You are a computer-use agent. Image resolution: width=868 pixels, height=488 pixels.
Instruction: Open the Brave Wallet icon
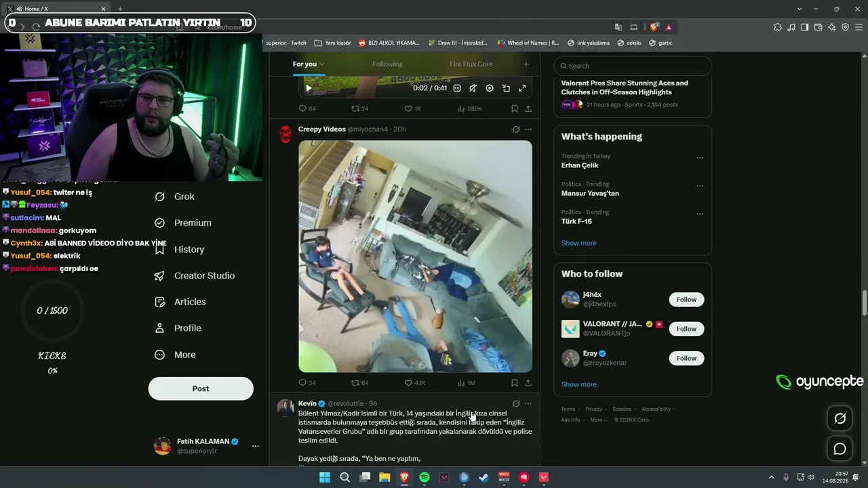[818, 27]
